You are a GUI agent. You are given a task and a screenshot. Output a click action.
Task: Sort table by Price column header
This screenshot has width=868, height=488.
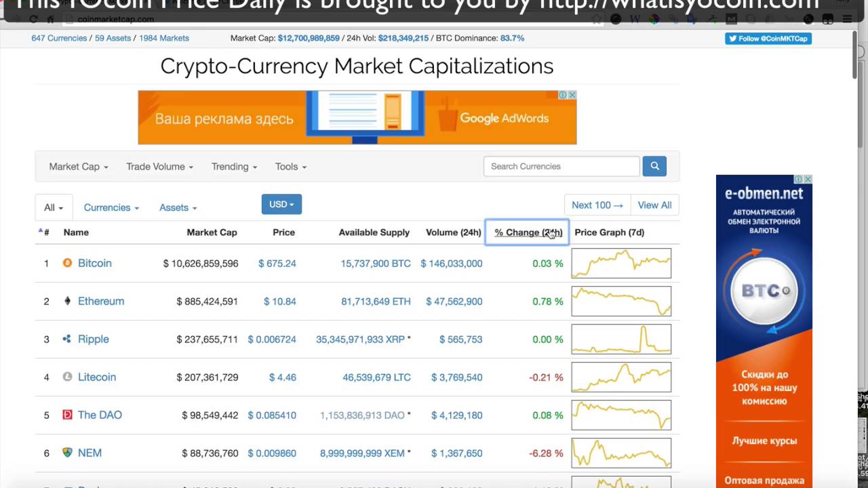283,232
